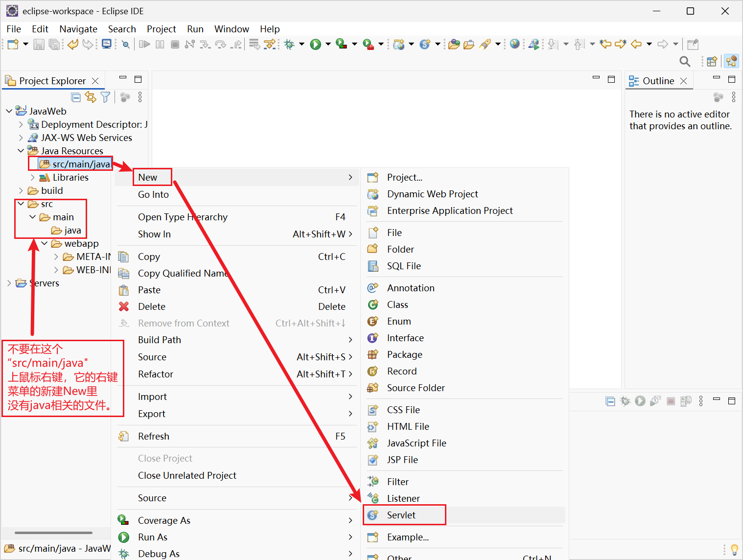The image size is (743, 560).
Task: Open the Debug dropdown arrow
Action: click(302, 45)
